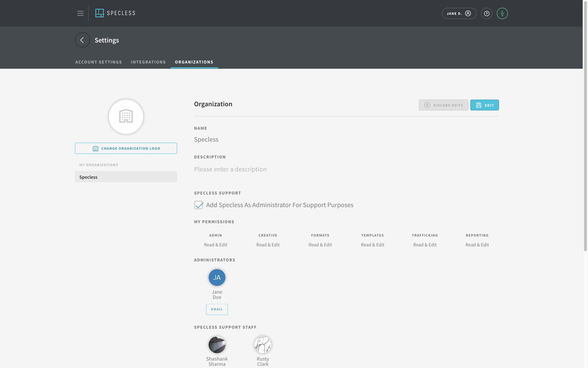Image resolution: width=588 pixels, height=368 pixels.
Task: Select Specless in My Organizations list
Action: point(126,177)
